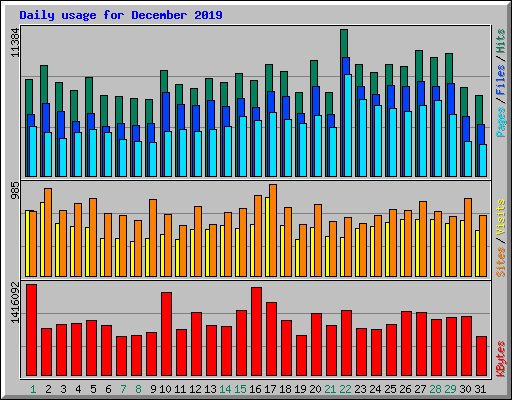Select day 27 on the x-axis
512x400 pixels.
click(x=420, y=389)
